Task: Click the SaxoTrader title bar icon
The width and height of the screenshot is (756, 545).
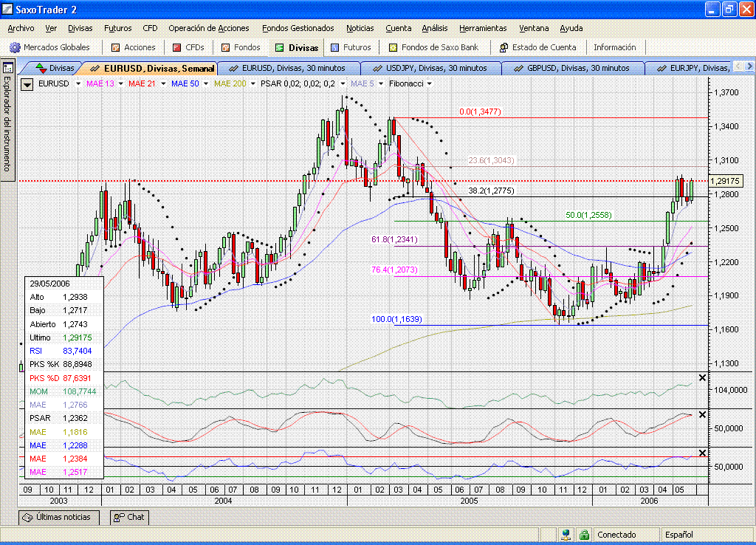Action: click(7, 9)
